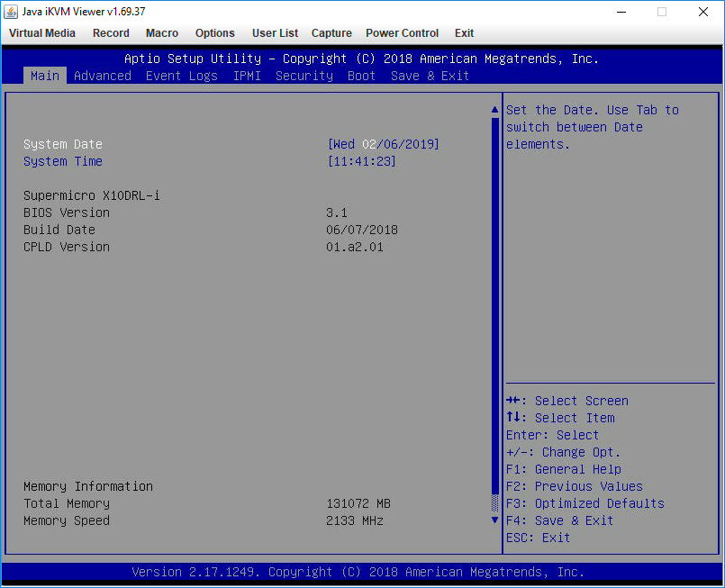Click the BIOS Version label
Screen dimensions: 725x588
click(67, 213)
